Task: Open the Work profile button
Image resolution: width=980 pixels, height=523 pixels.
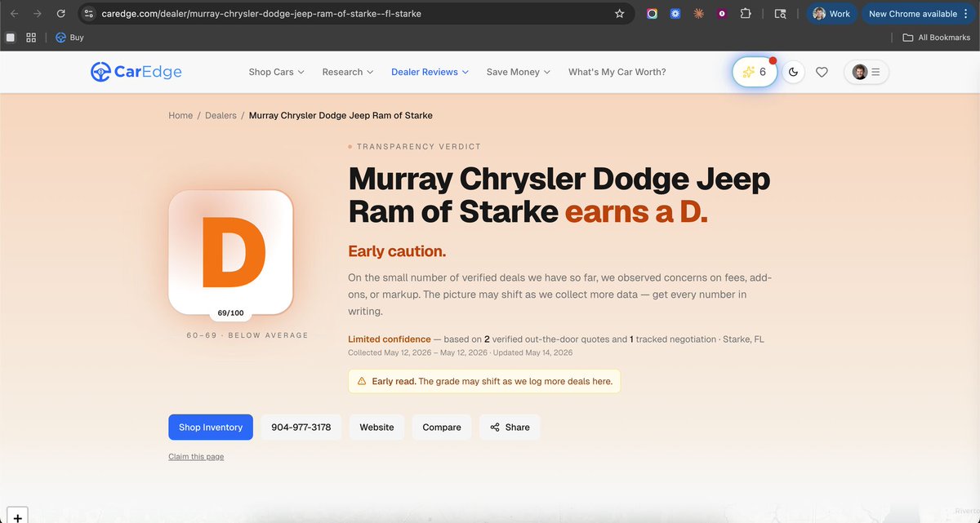Action: 831,14
